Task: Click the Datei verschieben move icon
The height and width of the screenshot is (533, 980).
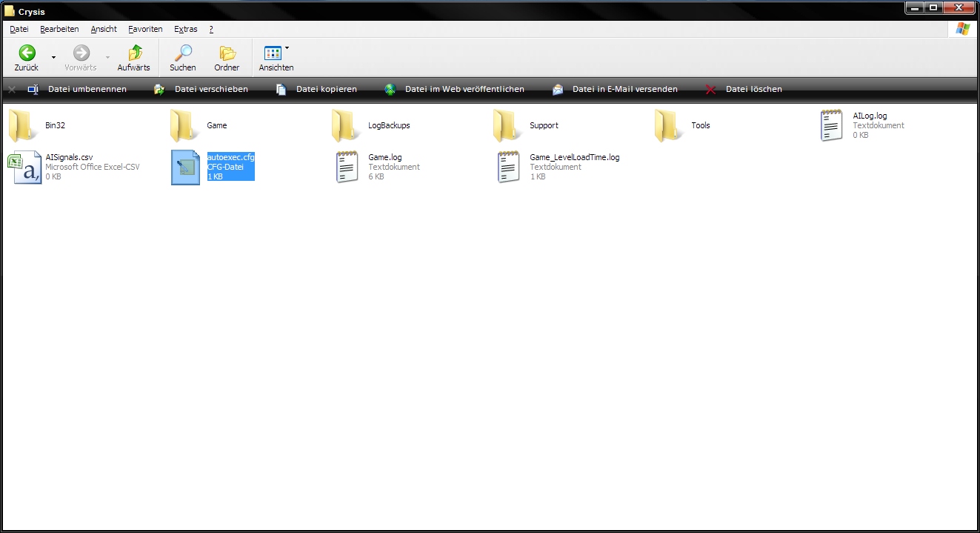Action: 159,89
